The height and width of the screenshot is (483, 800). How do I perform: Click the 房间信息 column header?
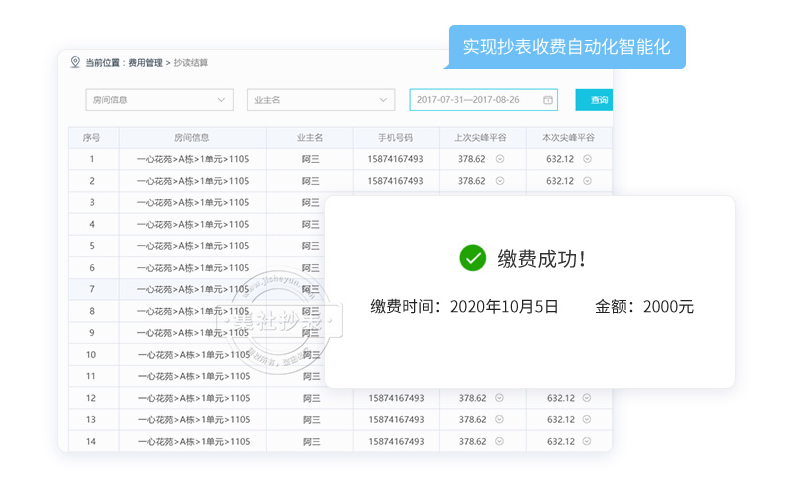tap(192, 138)
